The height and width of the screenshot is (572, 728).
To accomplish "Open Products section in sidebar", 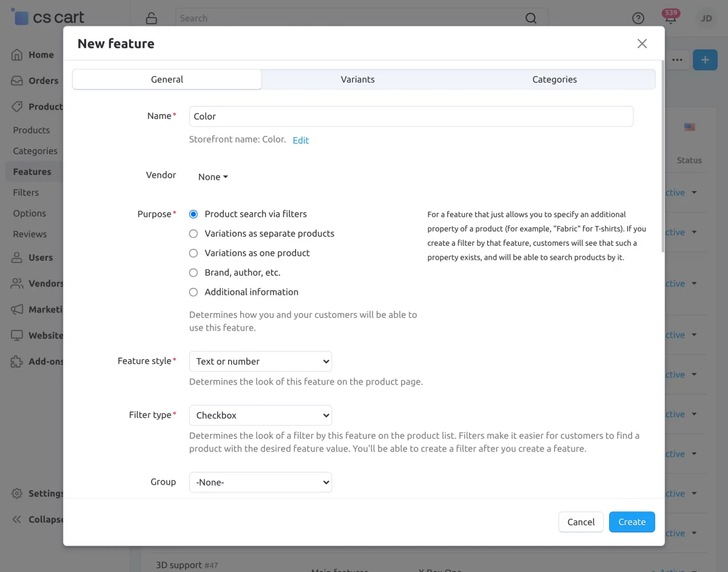I will coord(37,107).
